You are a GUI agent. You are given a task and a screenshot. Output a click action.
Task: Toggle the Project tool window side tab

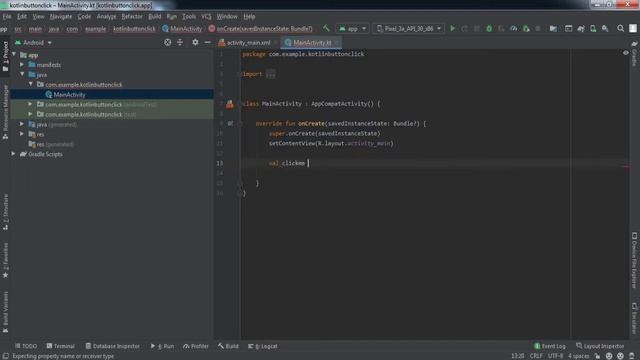click(5, 56)
